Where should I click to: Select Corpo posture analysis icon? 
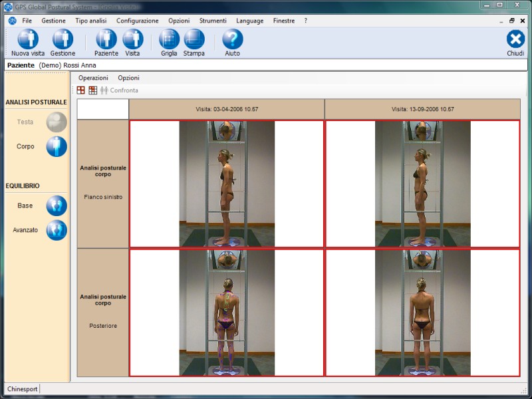pyautogui.click(x=57, y=146)
